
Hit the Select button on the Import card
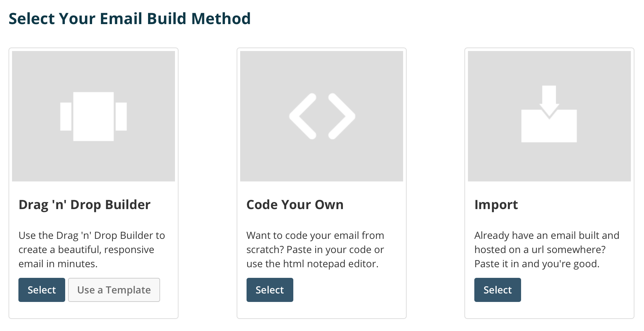(497, 290)
